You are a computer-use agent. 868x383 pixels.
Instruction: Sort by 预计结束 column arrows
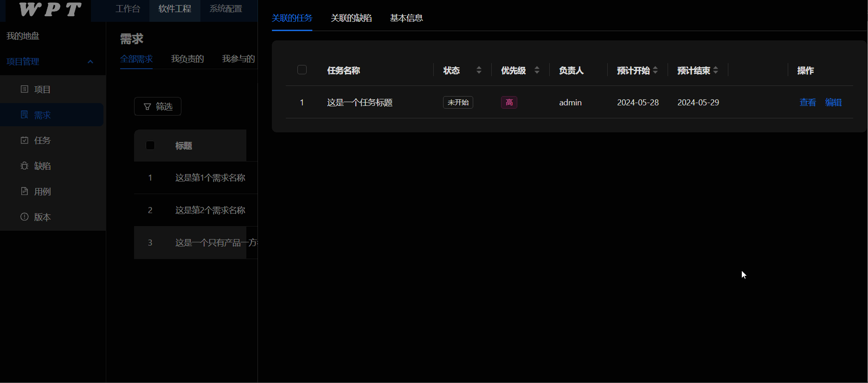715,70
